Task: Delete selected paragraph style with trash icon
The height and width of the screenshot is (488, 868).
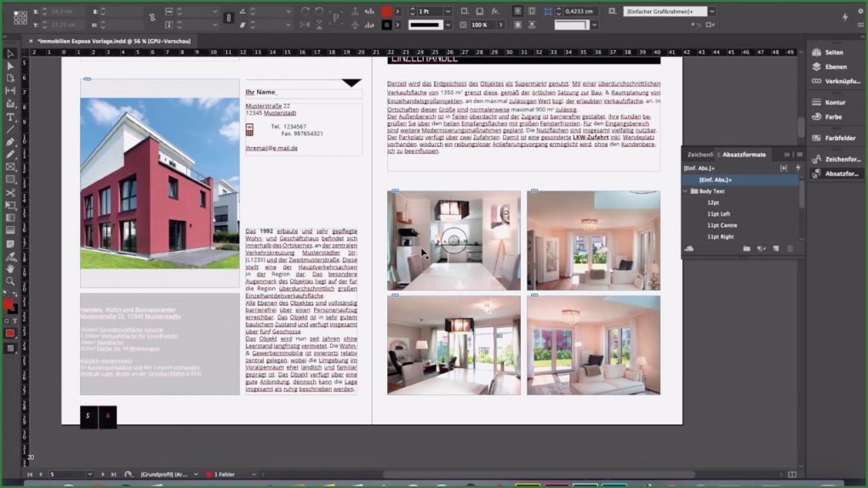Action: click(x=790, y=248)
